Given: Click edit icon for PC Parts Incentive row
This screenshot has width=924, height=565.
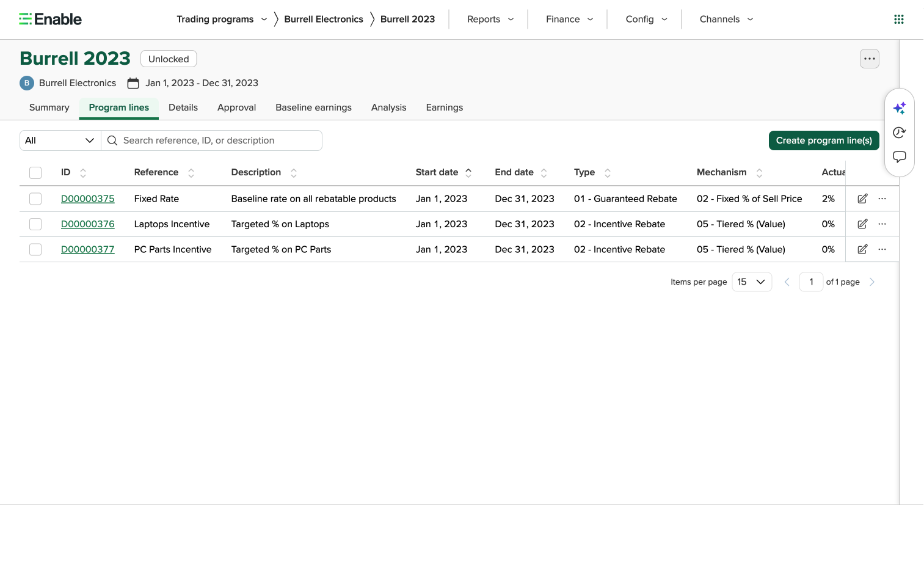Looking at the screenshot, I should click(x=862, y=249).
